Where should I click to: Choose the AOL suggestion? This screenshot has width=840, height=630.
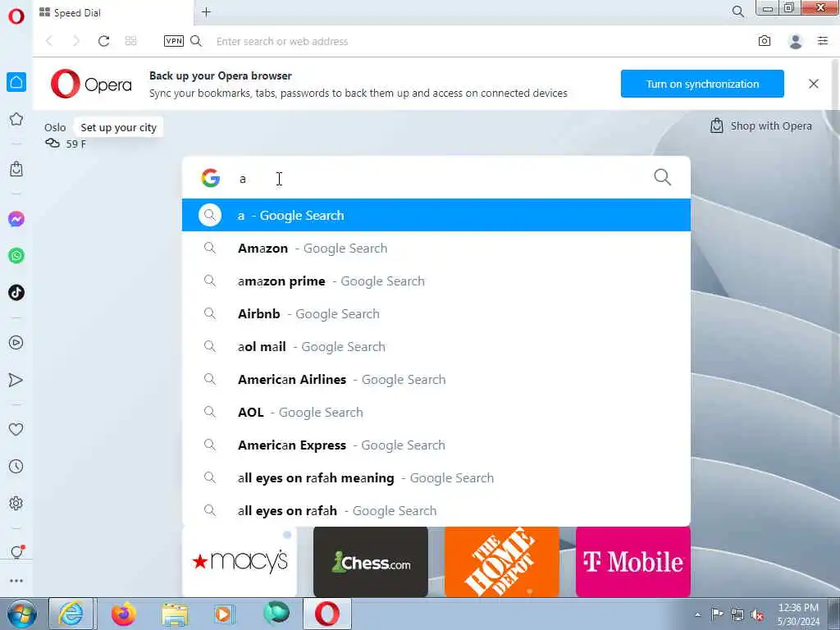(x=436, y=412)
